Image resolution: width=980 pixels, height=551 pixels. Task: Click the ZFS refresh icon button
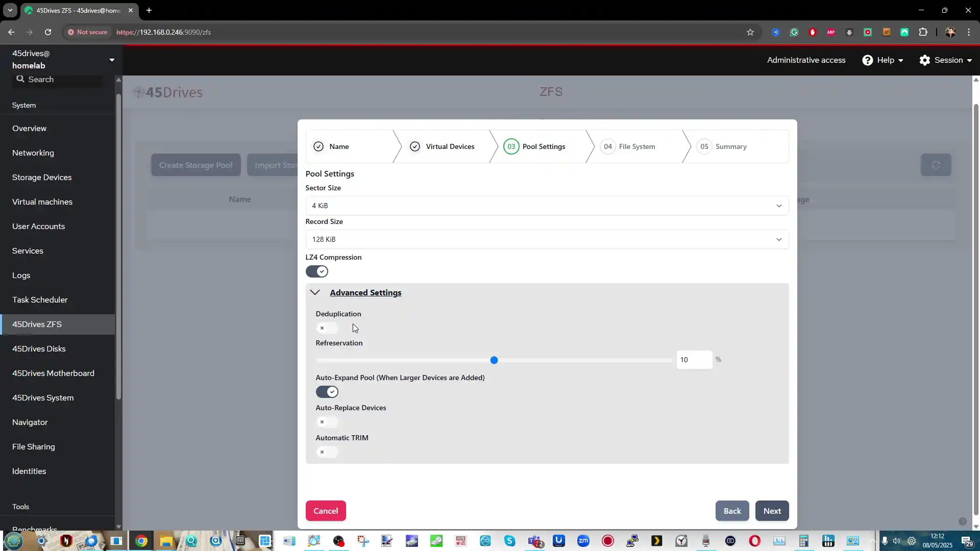click(x=936, y=165)
